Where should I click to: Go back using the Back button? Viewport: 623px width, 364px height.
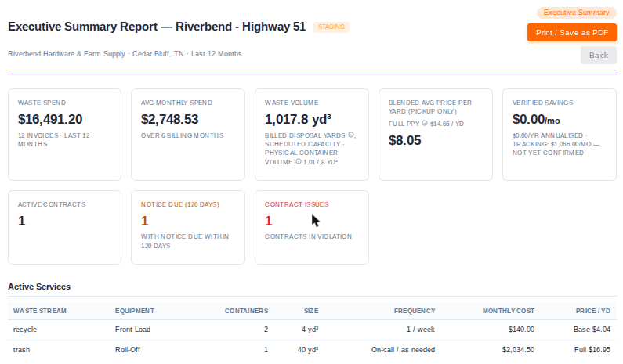tap(599, 55)
